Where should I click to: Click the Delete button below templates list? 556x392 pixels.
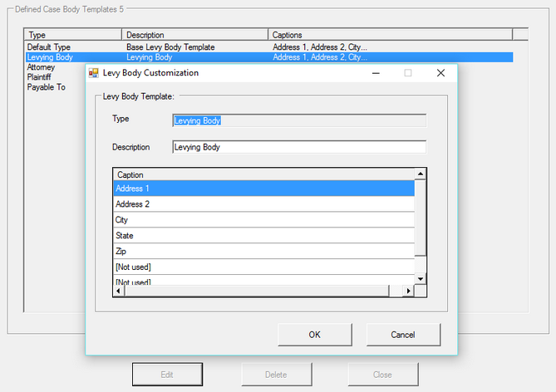pos(277,375)
